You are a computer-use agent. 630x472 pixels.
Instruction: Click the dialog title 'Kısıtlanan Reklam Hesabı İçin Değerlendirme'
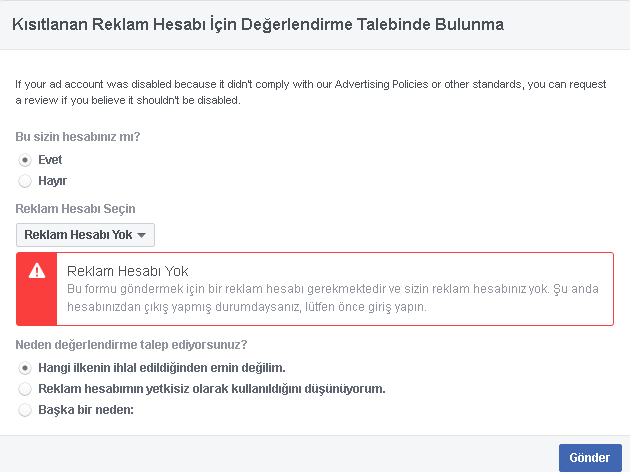point(258,25)
